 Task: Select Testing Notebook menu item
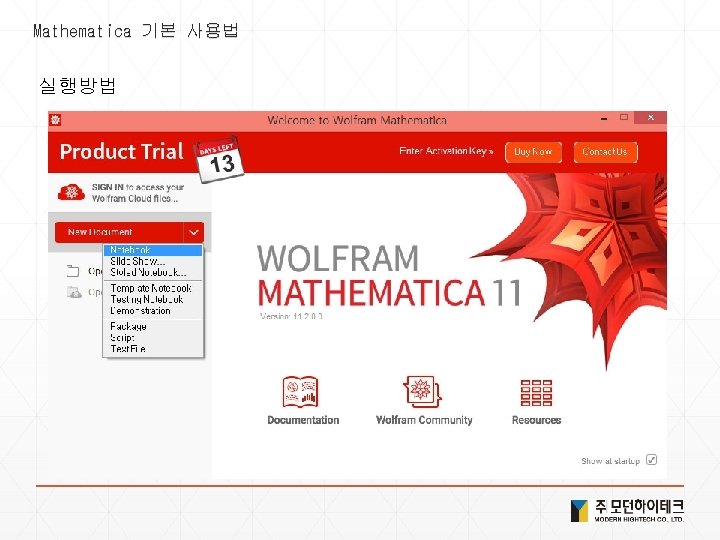153,299
